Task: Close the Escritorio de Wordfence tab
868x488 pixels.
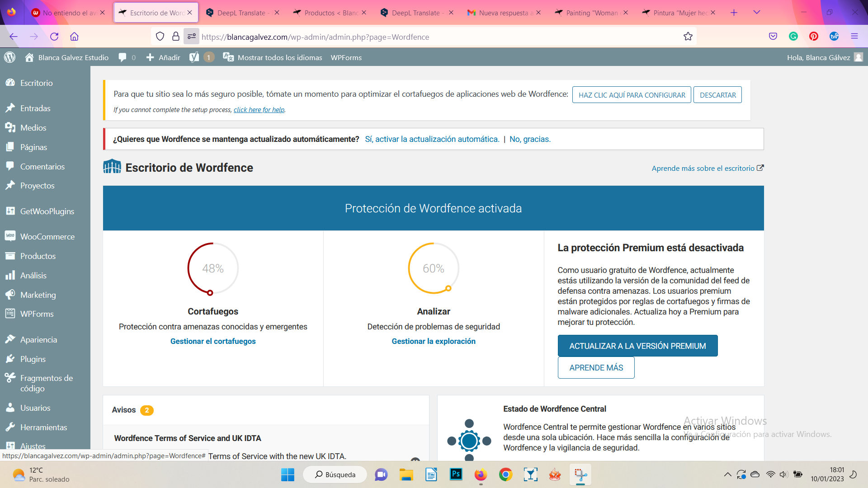Action: click(x=190, y=13)
